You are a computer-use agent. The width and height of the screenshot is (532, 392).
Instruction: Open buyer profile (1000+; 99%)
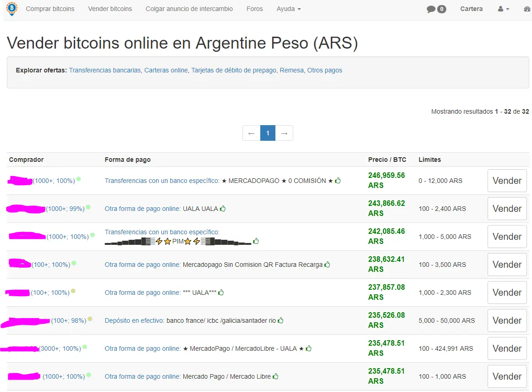click(x=46, y=209)
